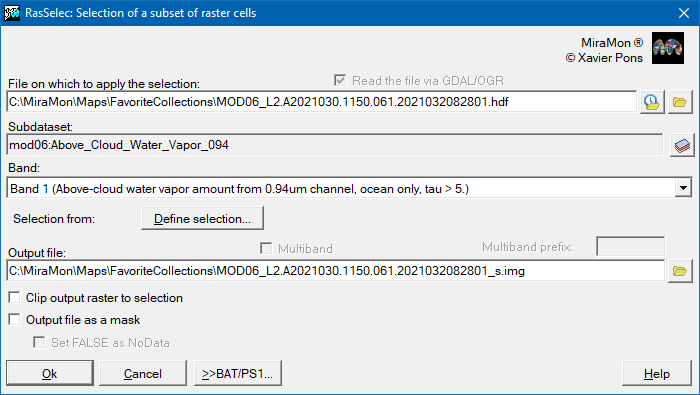Toggle Multiband checkbox

click(266, 248)
